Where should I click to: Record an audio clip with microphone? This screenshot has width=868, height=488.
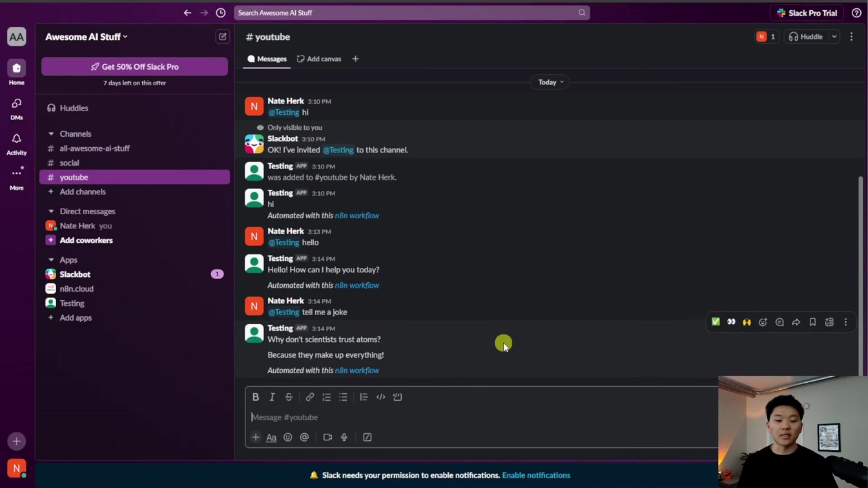point(344,437)
